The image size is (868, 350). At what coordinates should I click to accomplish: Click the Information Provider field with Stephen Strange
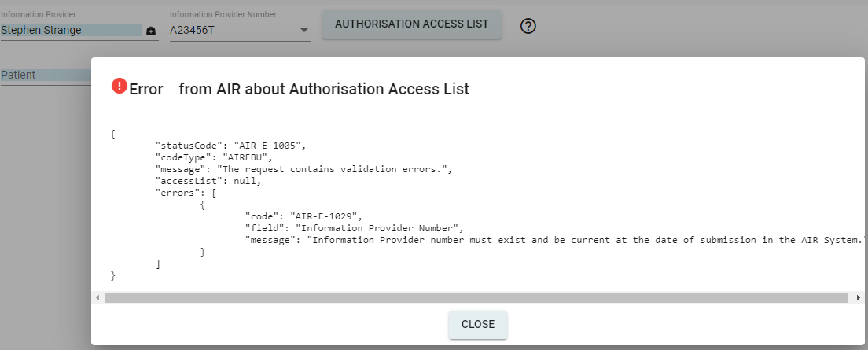pyautogui.click(x=72, y=31)
